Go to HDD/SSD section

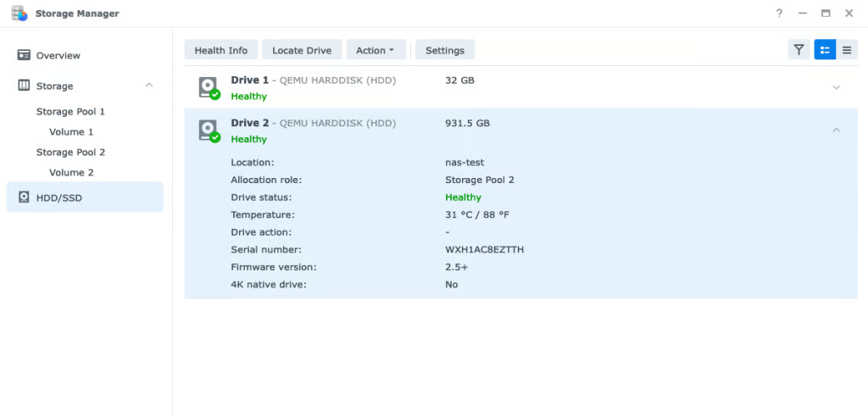point(85,197)
